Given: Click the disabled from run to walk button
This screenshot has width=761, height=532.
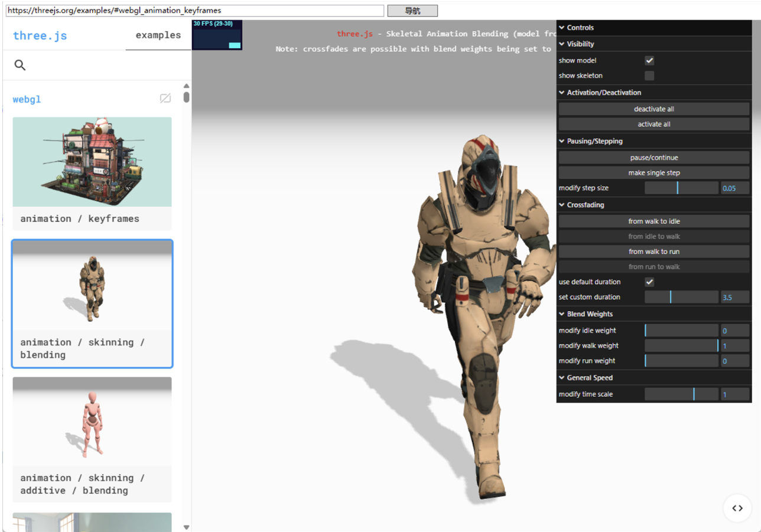Looking at the screenshot, I should coord(654,267).
